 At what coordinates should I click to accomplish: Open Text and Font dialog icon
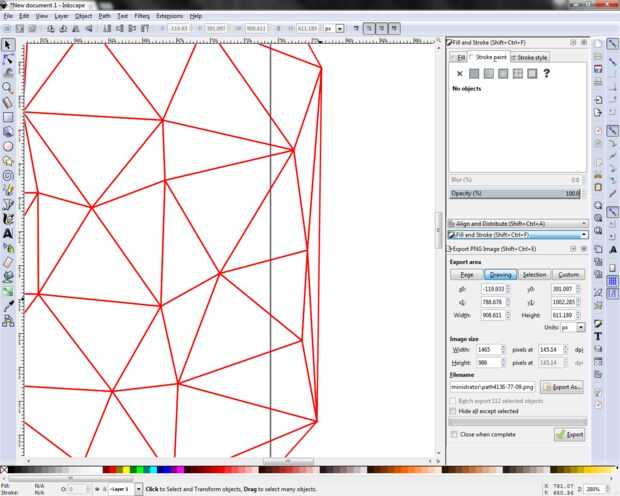[x=598, y=336]
